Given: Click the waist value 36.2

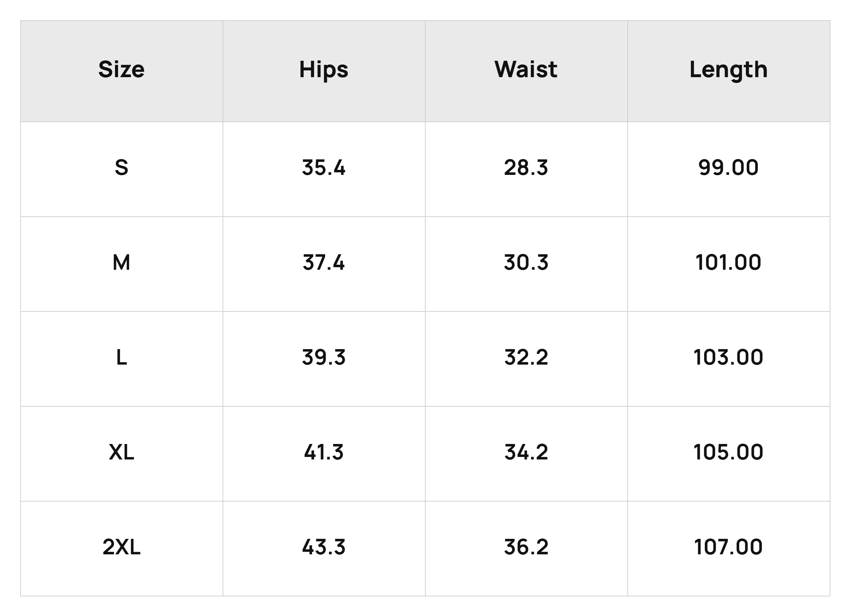Looking at the screenshot, I should (x=526, y=547).
